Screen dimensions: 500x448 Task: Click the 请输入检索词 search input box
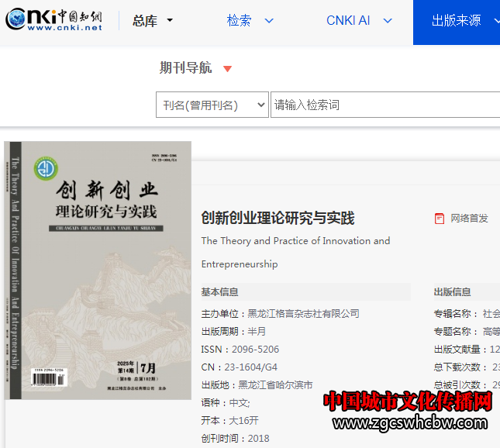tap(384, 105)
